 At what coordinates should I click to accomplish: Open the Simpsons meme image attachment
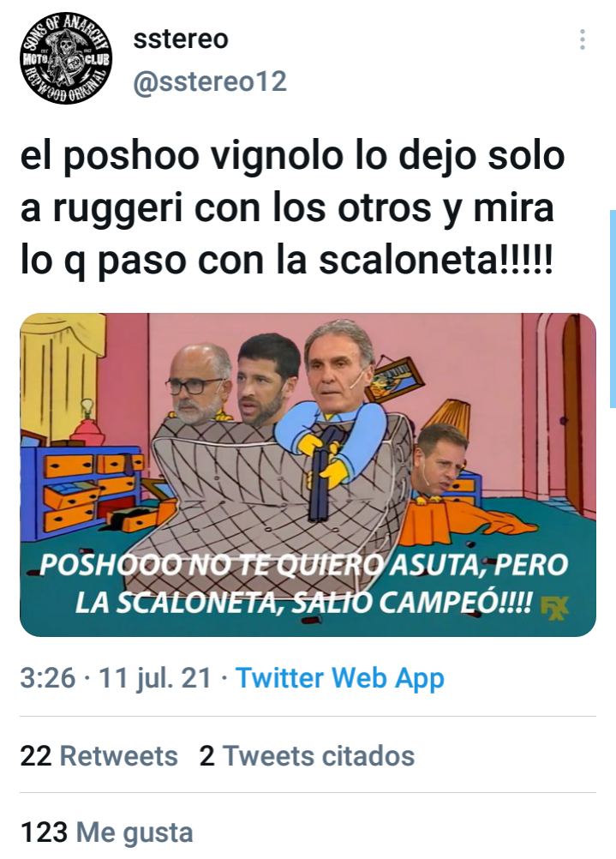coord(308,474)
